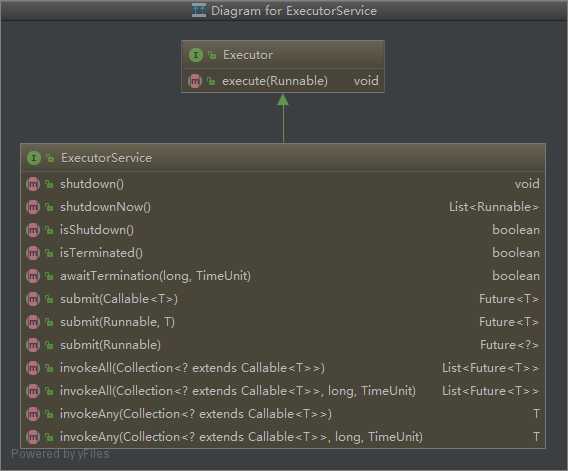Click the green inheritance arrow to Executor
Image resolution: width=568 pixels, height=471 pixels.
coord(283,118)
